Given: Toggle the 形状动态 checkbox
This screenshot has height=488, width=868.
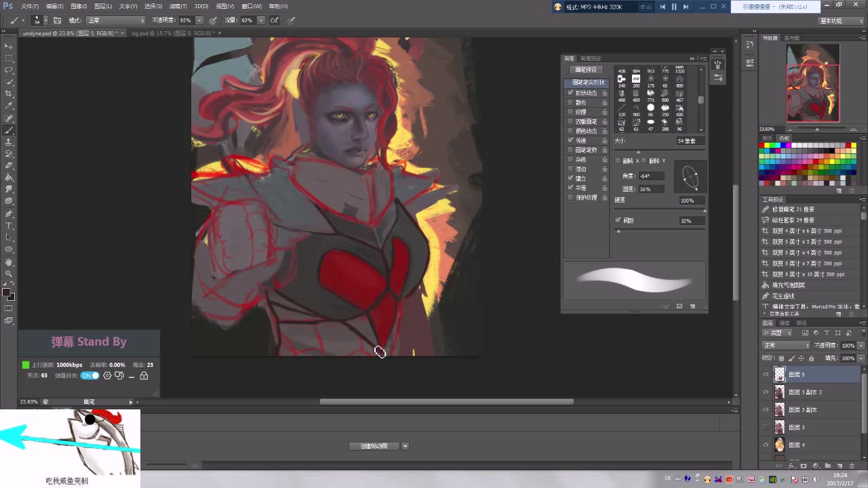Looking at the screenshot, I should click(570, 93).
